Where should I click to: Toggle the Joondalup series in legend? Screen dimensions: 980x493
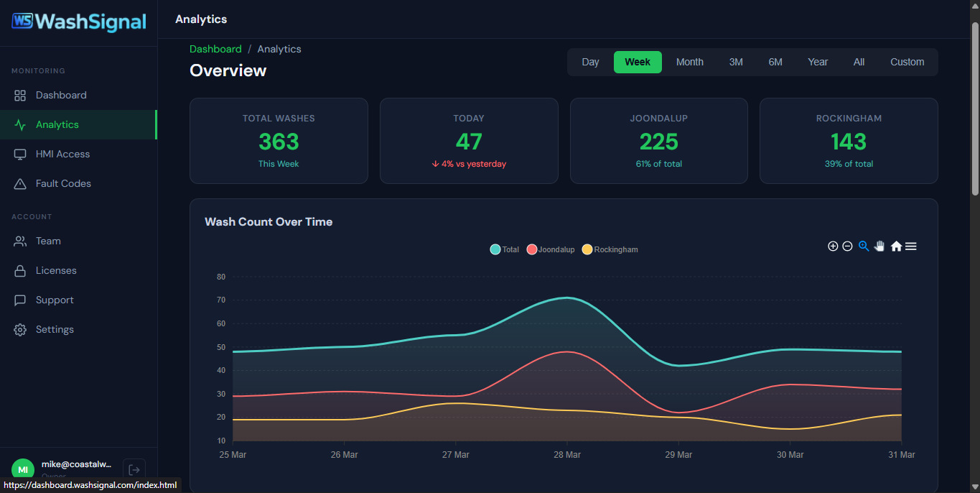pyautogui.click(x=551, y=249)
